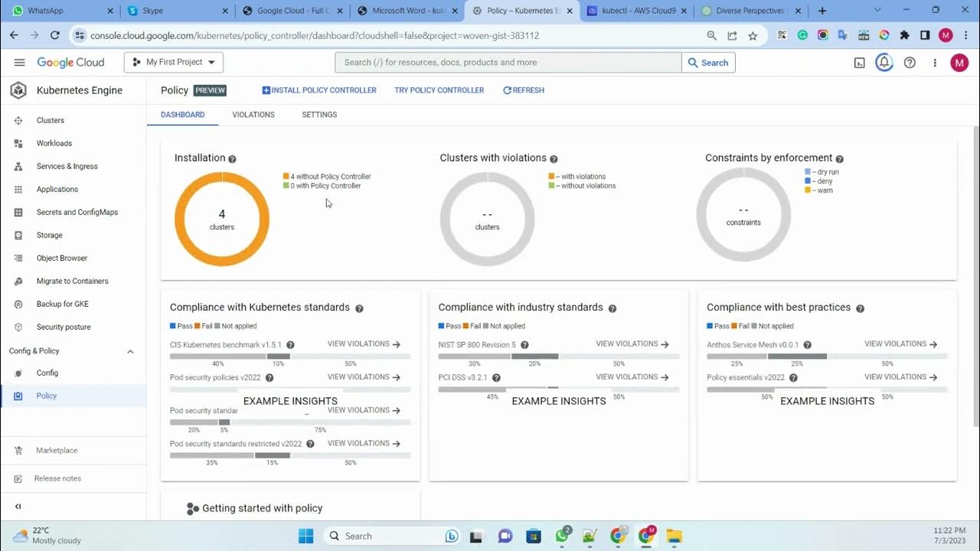Viewport: 980px width, 551px height.
Task: View violations for Pod security standards restricted
Action: pyautogui.click(x=364, y=444)
